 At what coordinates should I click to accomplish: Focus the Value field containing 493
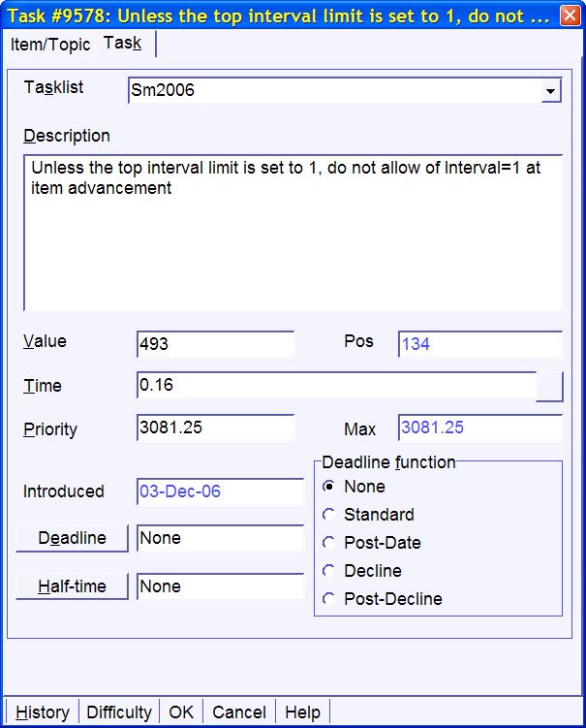[215, 344]
